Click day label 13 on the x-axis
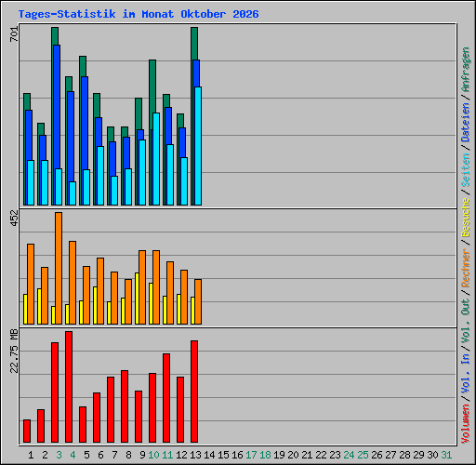This screenshot has width=476, height=465. pos(195,455)
